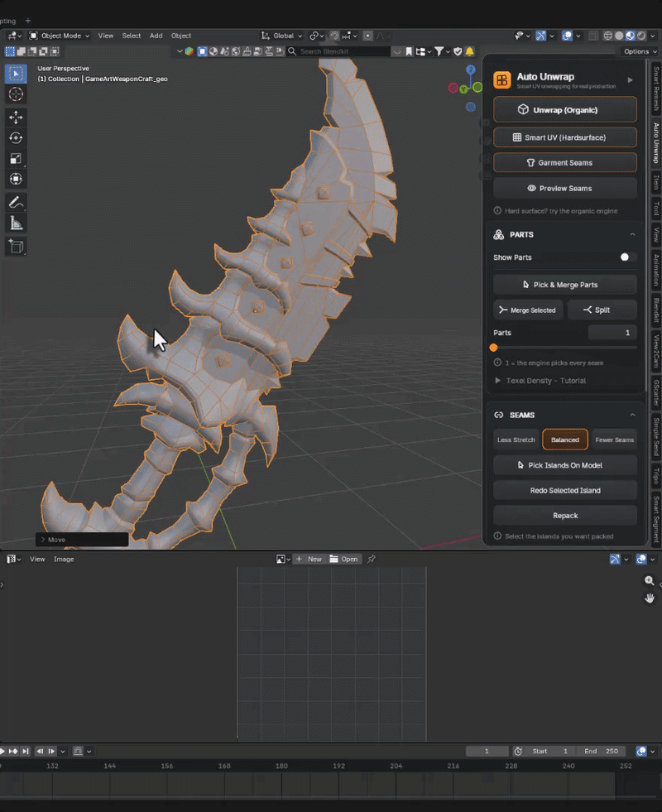Select the Scale tool
Image resolution: width=662 pixels, height=812 pixels.
point(16,158)
